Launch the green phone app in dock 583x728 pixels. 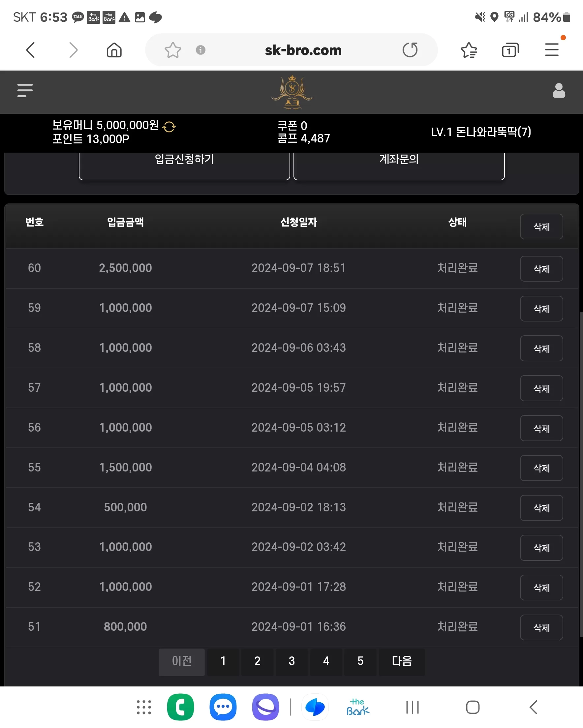180,707
